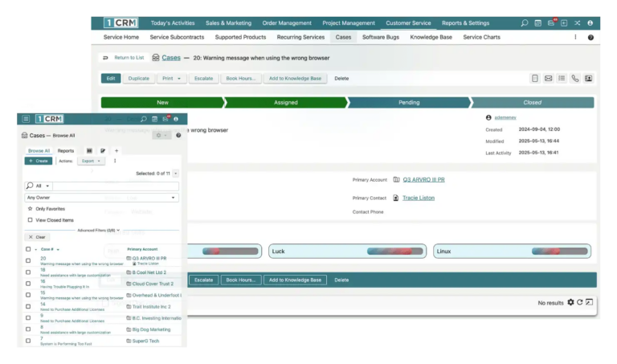
Task: Click the Edit button
Action: click(x=111, y=78)
